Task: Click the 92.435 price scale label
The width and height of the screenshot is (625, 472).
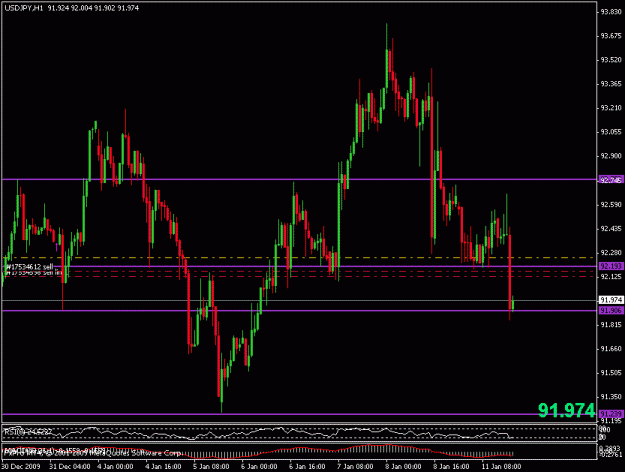Action: pyautogui.click(x=611, y=228)
